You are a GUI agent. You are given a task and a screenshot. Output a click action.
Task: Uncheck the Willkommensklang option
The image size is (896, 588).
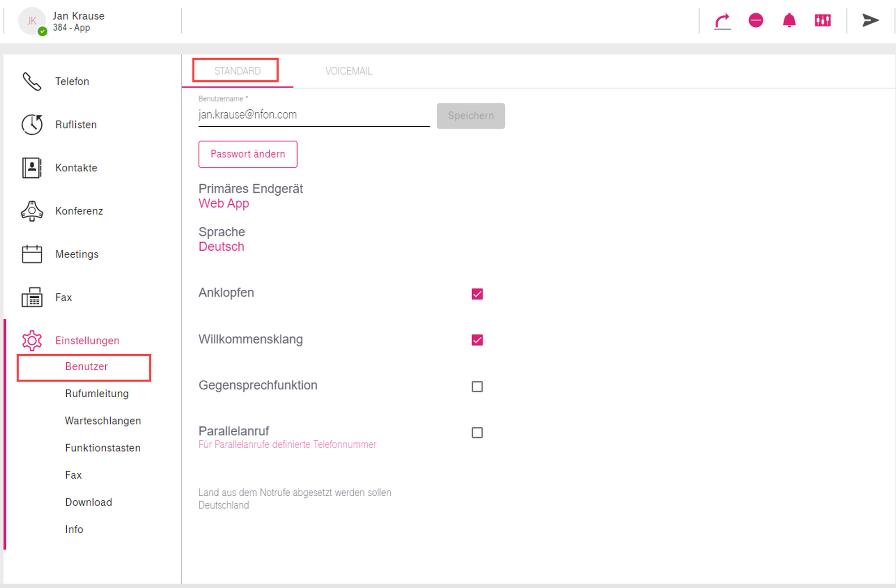pyautogui.click(x=477, y=340)
